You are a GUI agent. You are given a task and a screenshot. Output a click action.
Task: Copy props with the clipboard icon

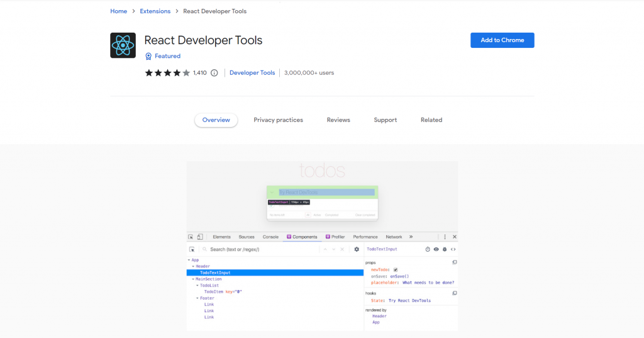click(455, 262)
